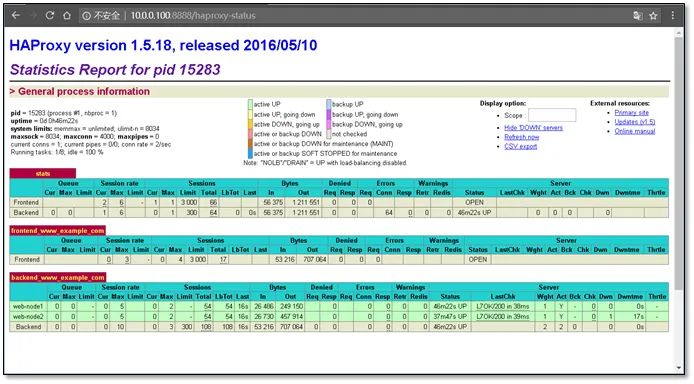
Task: Click the stats proxy header
Action: 42,173
